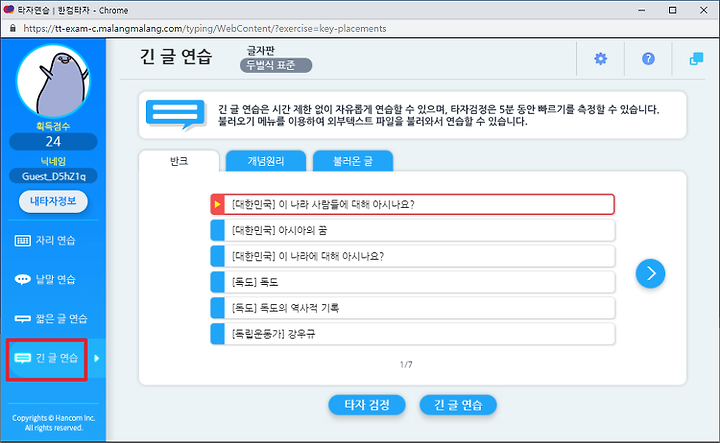Maximize the Chrome window

[672, 10]
